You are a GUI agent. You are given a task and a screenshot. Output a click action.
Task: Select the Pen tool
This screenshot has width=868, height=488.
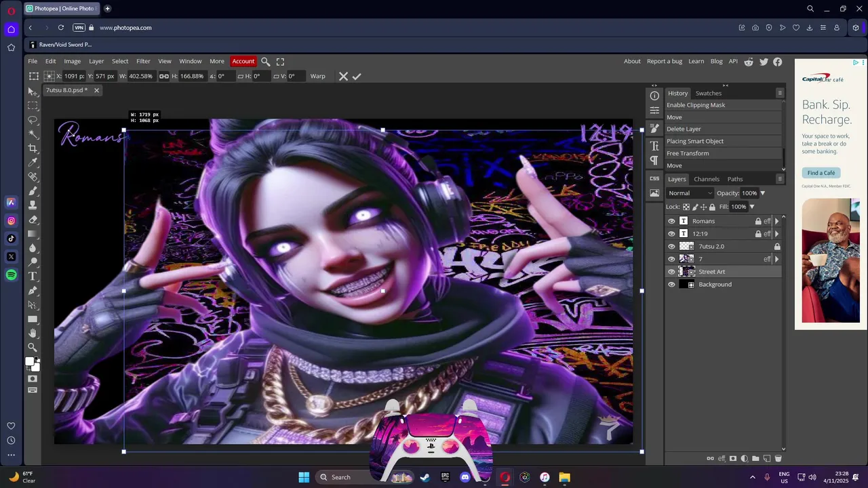[x=33, y=291]
